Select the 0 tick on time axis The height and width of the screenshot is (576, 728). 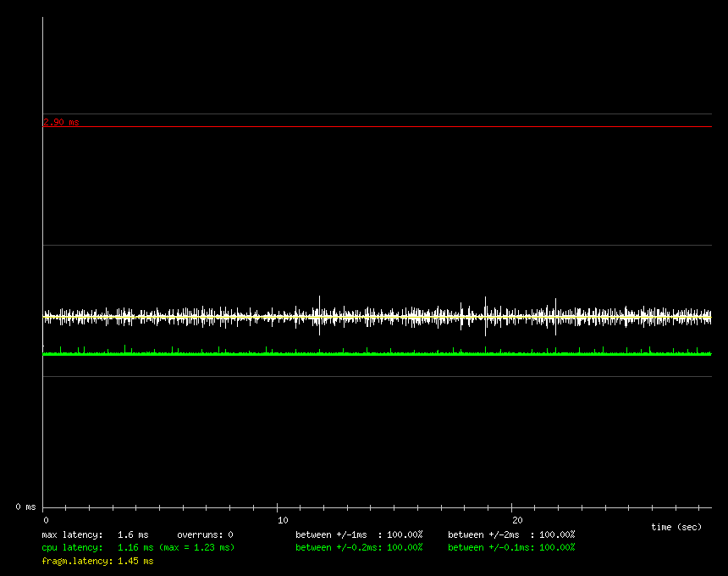[46, 520]
